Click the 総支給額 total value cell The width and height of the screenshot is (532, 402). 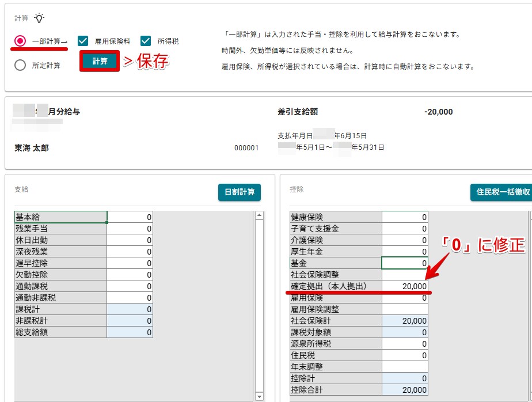click(x=130, y=332)
